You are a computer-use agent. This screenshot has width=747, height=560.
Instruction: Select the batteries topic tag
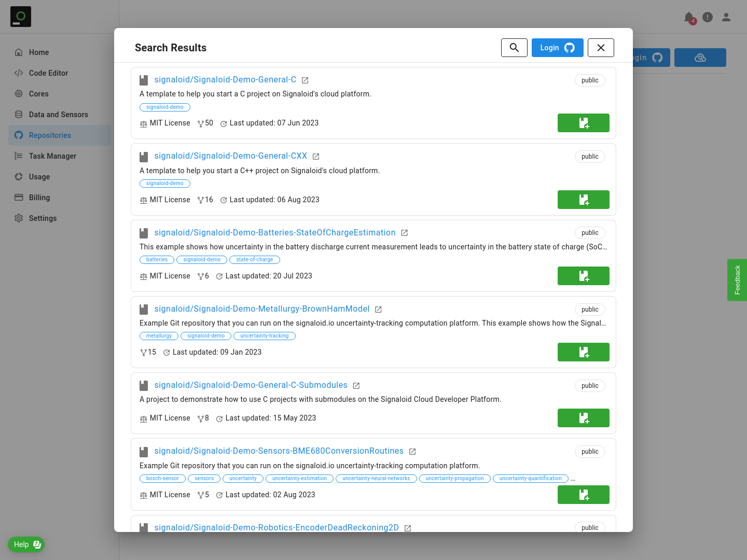157,260
